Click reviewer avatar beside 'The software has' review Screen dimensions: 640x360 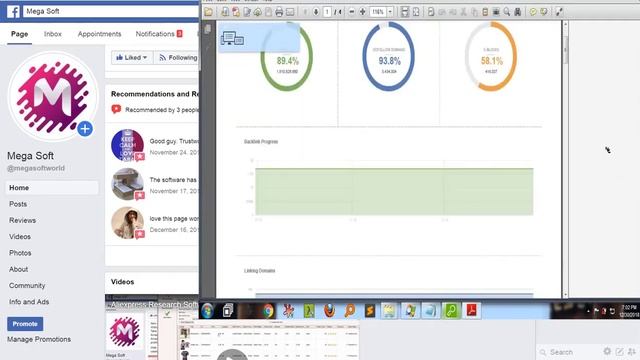click(x=127, y=184)
